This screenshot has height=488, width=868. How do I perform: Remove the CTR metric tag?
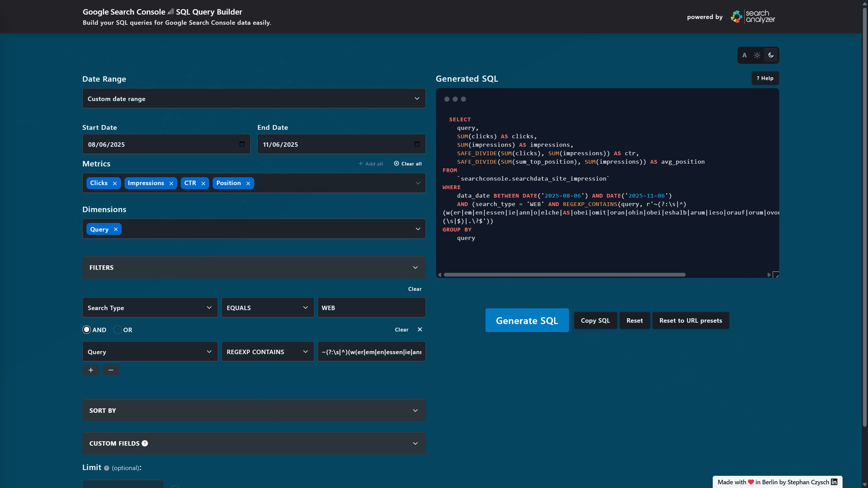pos(203,183)
